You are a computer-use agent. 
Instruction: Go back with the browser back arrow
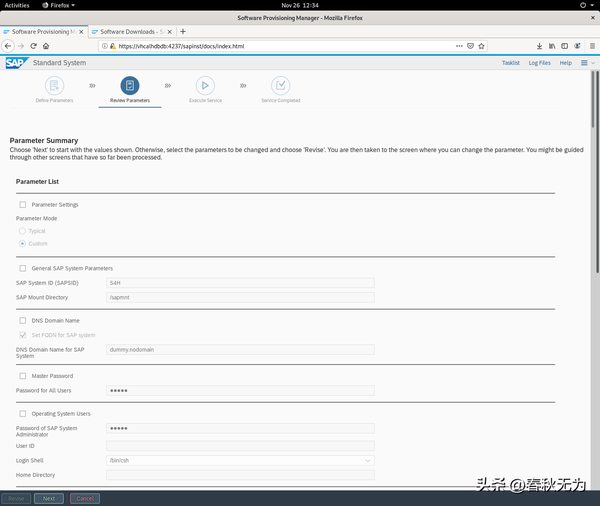8,46
